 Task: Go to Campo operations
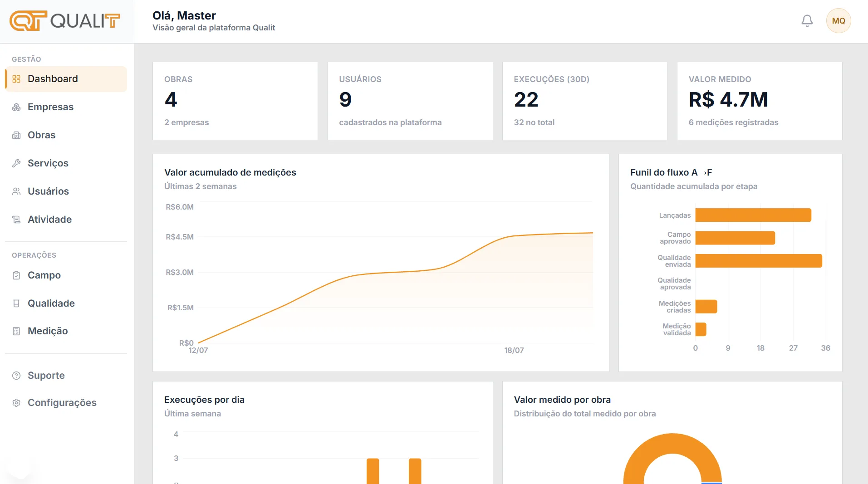pos(66,275)
